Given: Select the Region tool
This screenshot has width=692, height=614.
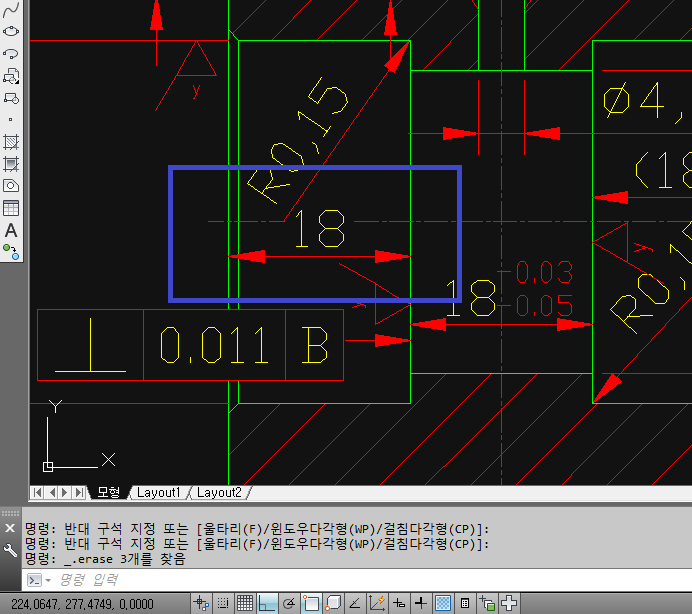Looking at the screenshot, I should pos(11,186).
